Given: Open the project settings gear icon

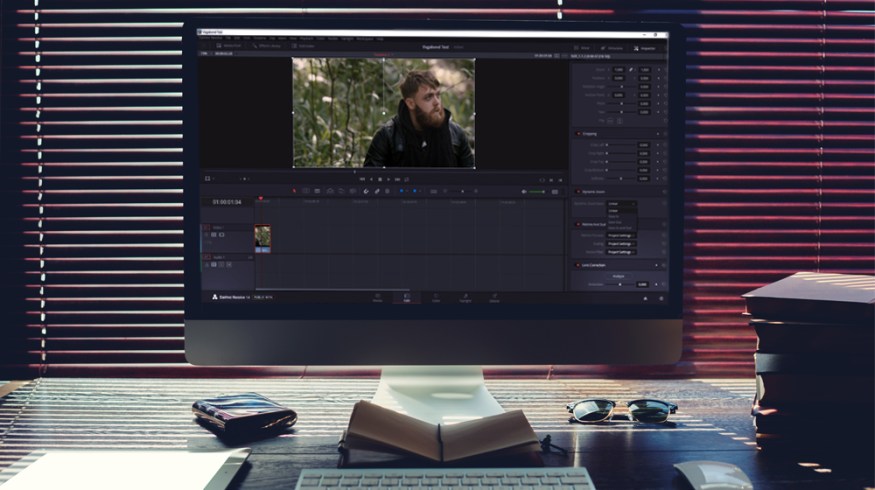Looking at the screenshot, I should [659, 297].
